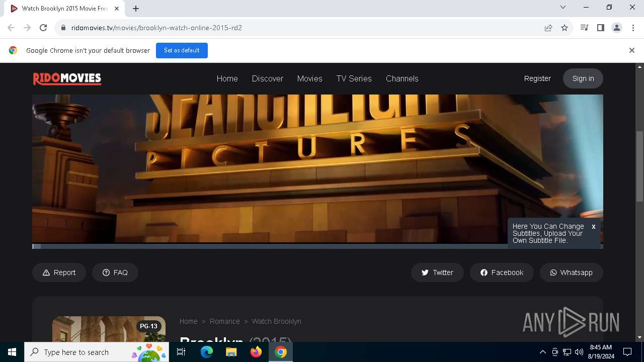This screenshot has width=644, height=362.
Task: Open the Register page
Action: coord(537,78)
